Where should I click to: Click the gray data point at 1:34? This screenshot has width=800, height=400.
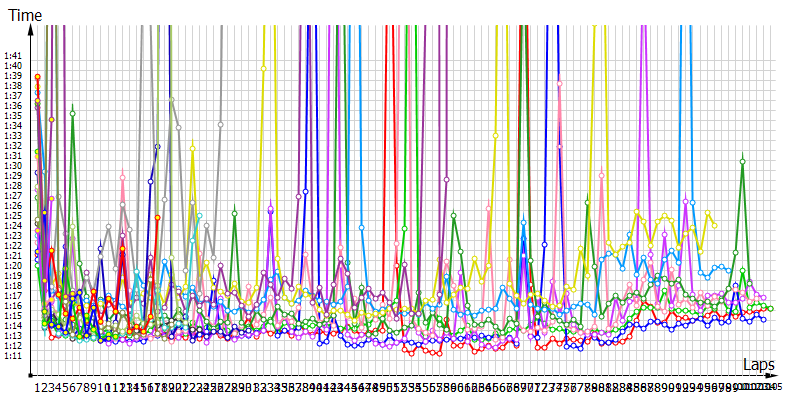point(219,124)
